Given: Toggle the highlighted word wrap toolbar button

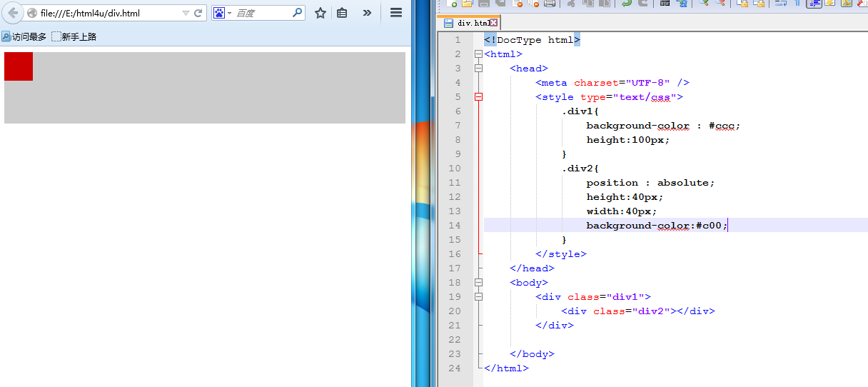Looking at the screenshot, I should (814, 4).
